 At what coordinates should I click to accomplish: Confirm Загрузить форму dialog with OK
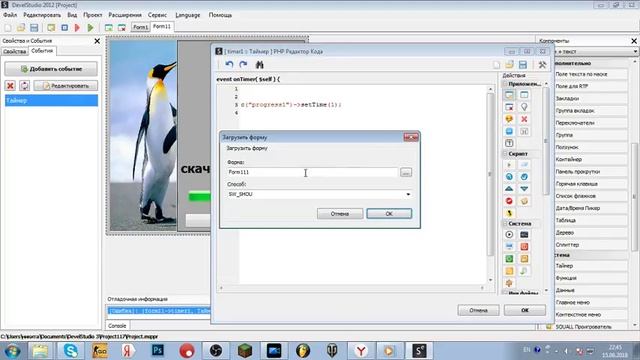tap(389, 213)
